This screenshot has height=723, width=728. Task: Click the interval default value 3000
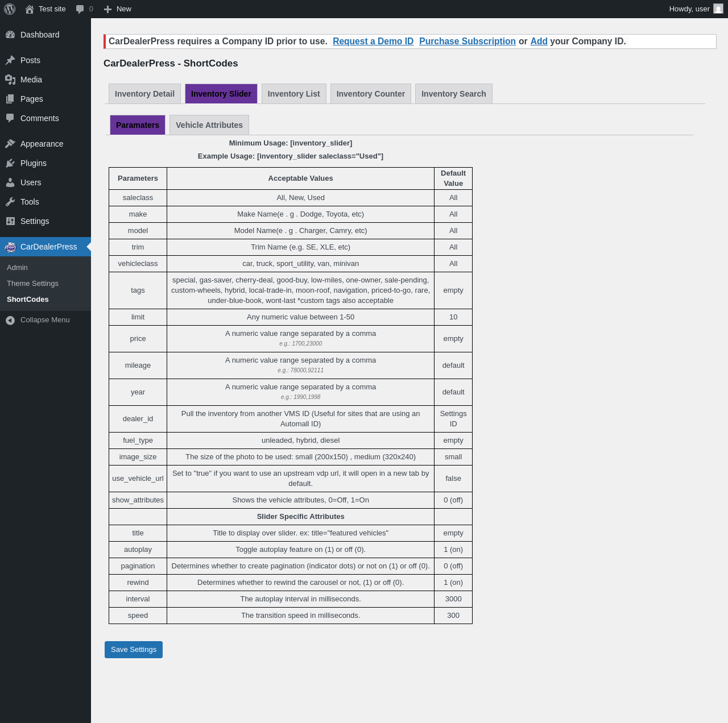click(453, 599)
